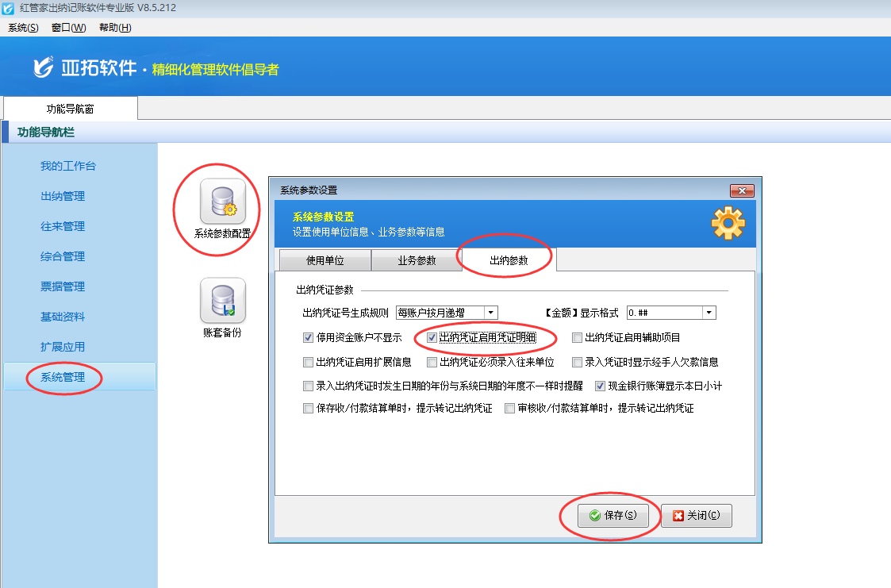Close the 系统参数设置 dialog with X

(741, 190)
